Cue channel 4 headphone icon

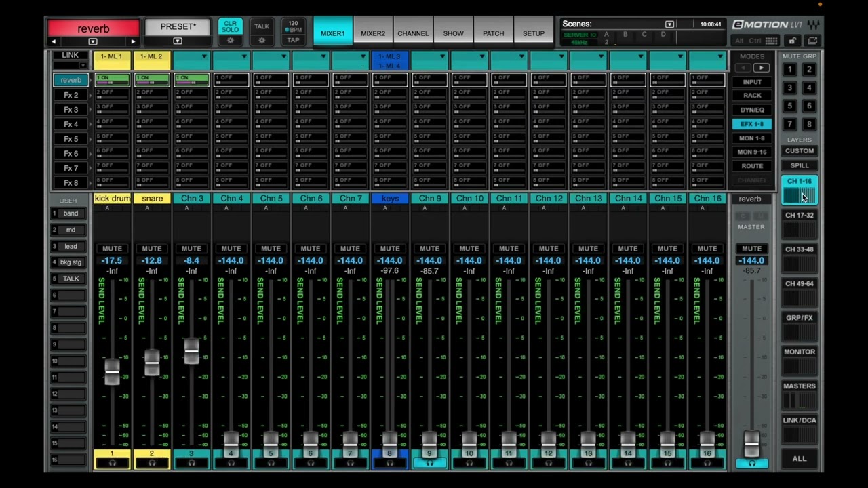(231, 464)
